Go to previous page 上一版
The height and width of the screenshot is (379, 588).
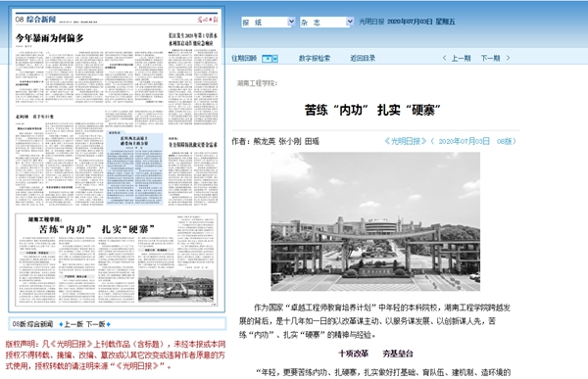coord(73,324)
